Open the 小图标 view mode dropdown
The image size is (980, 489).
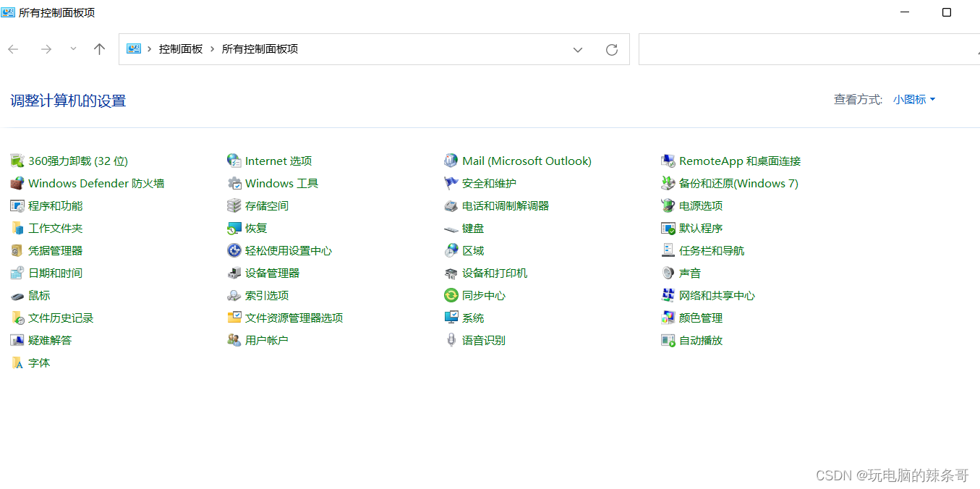[x=914, y=100]
